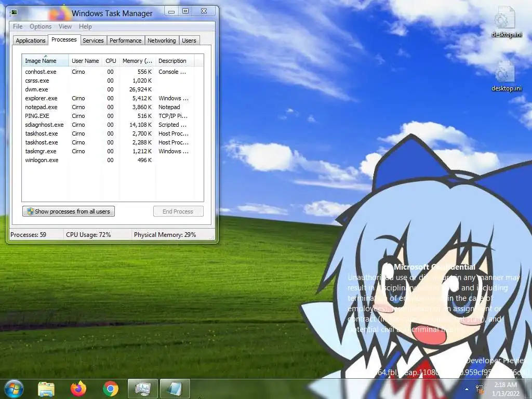Switch to the Users tab
The image size is (532, 399).
(x=189, y=41)
